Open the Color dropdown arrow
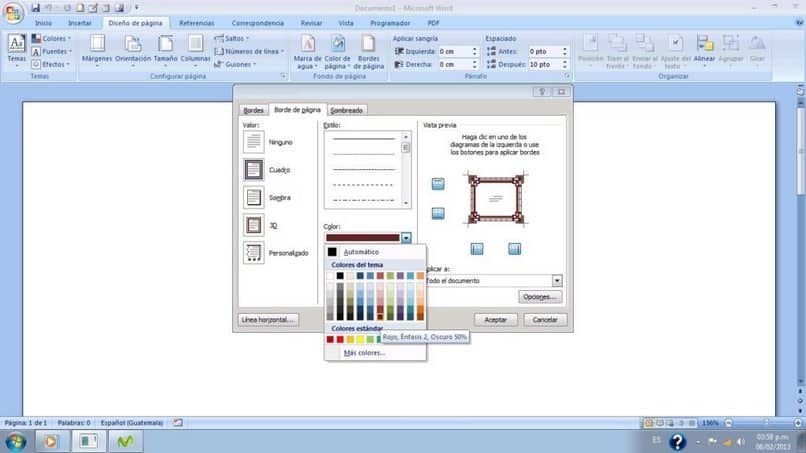 [x=406, y=238]
